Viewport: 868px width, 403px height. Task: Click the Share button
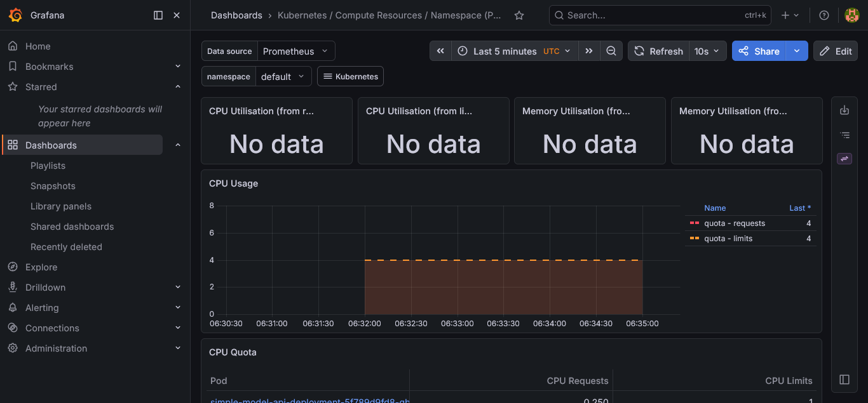click(x=759, y=51)
